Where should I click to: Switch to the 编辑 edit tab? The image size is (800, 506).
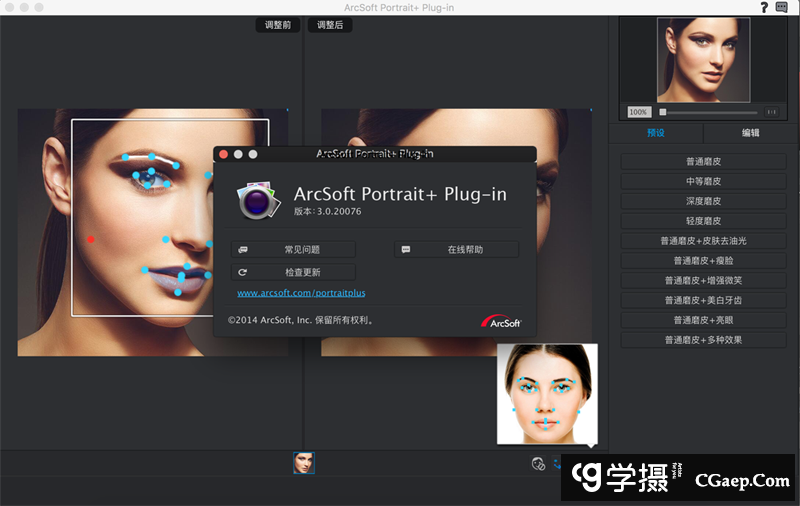(750, 133)
